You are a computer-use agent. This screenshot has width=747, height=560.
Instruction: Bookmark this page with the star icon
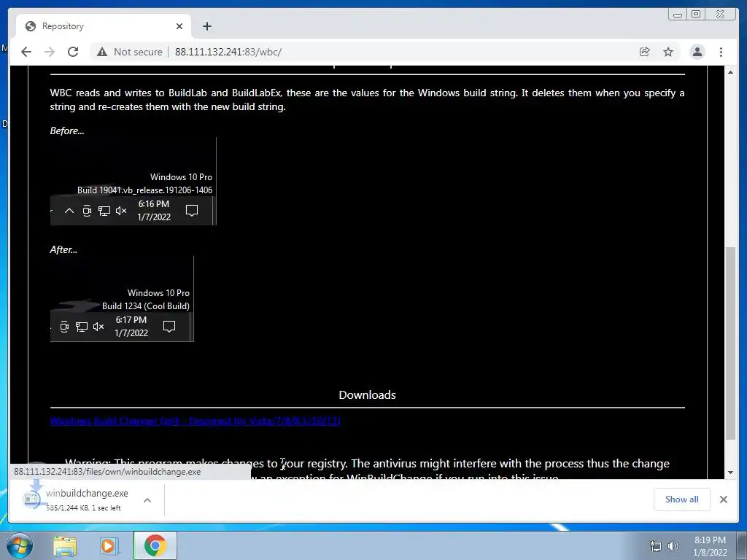click(668, 52)
